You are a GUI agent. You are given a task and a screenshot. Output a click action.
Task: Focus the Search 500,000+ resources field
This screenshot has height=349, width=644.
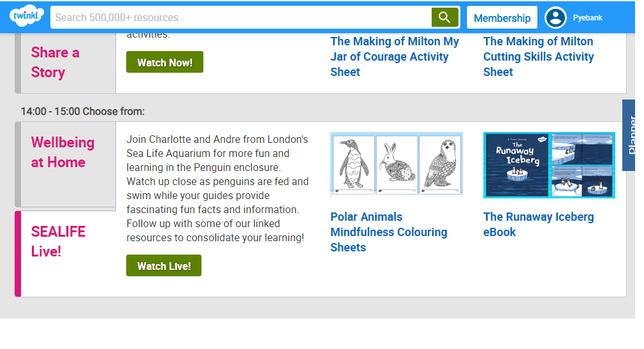pyautogui.click(x=241, y=18)
